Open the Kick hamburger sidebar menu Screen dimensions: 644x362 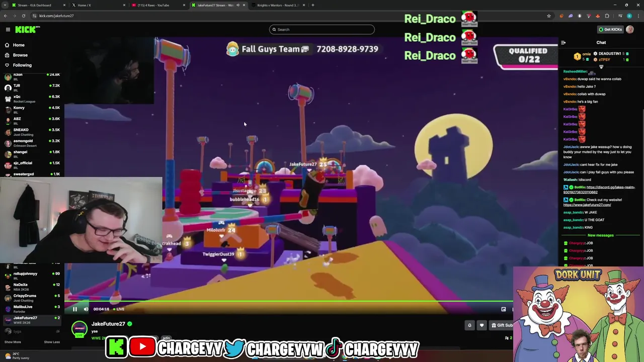click(x=8, y=30)
